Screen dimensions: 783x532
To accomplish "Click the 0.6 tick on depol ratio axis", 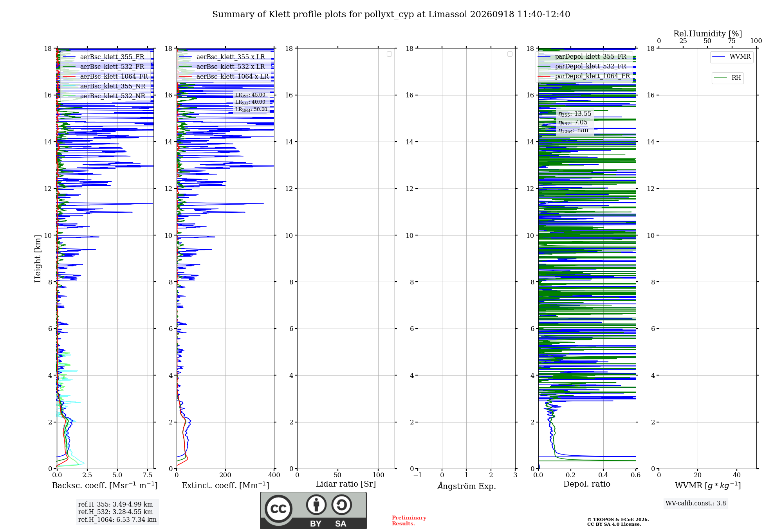I will tap(635, 475).
